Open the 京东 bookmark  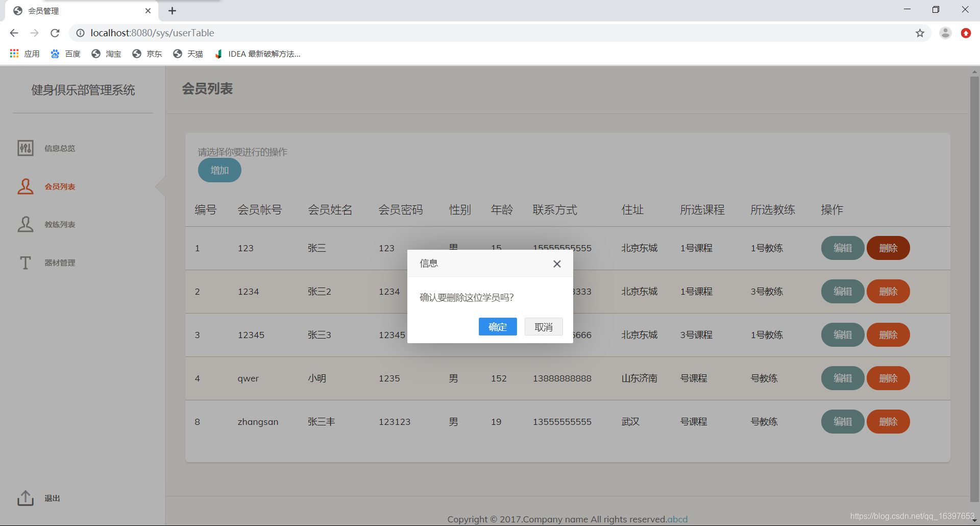coord(147,54)
